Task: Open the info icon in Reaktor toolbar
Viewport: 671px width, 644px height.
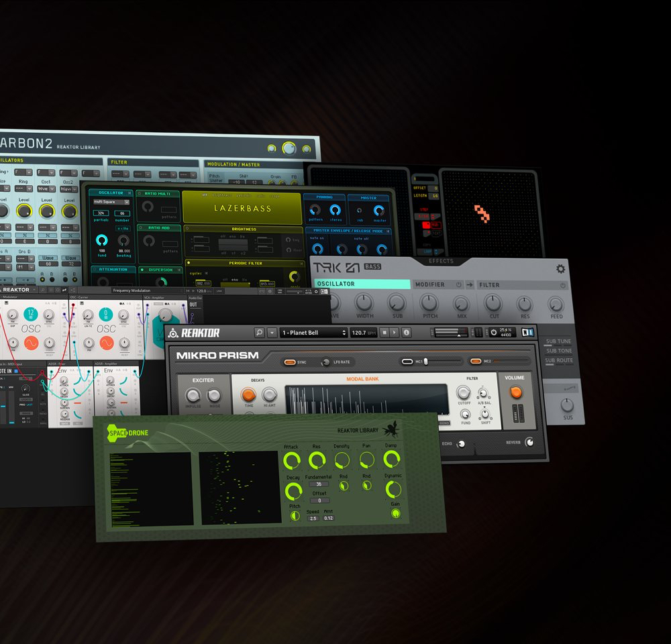Action: click(x=406, y=333)
